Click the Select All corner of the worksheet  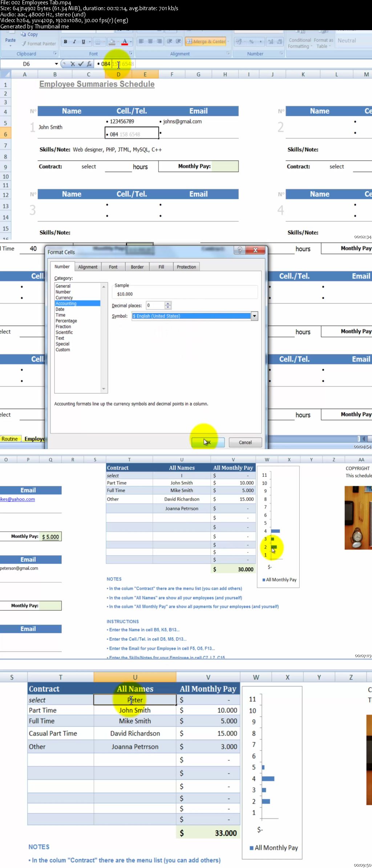[5, 75]
